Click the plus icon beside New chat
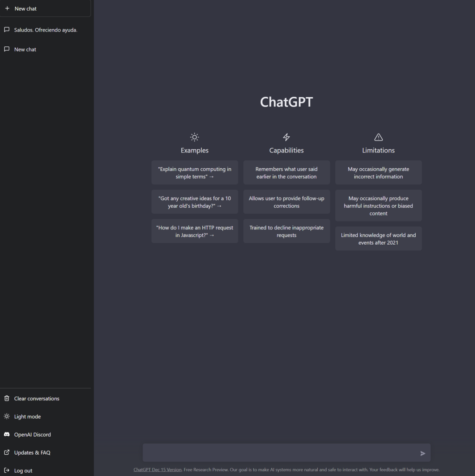The height and width of the screenshot is (476, 475). pyautogui.click(x=7, y=8)
